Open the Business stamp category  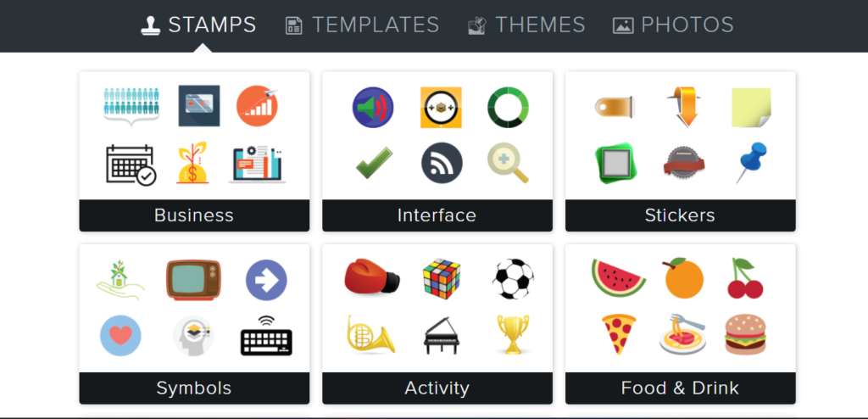(x=194, y=215)
